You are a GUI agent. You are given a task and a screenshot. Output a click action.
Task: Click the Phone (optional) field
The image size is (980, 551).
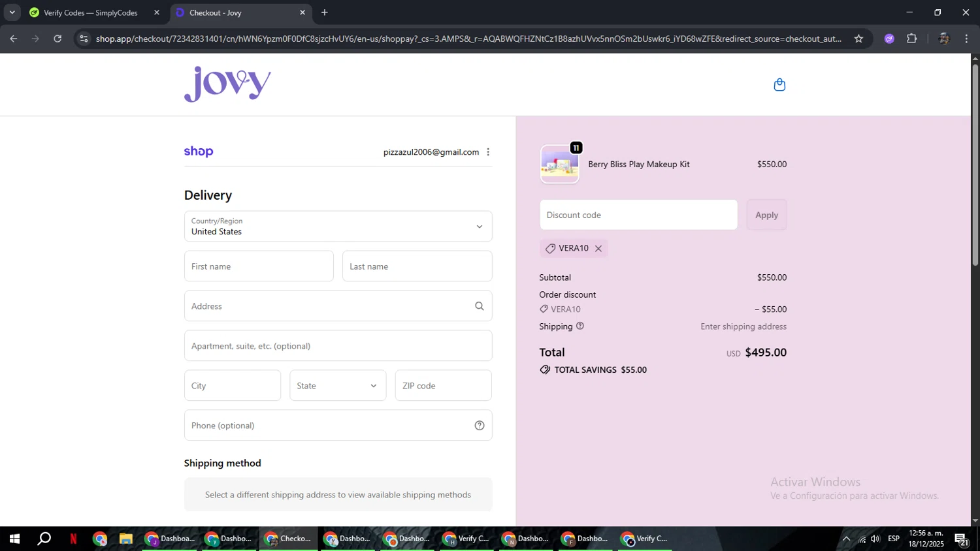coord(338,426)
